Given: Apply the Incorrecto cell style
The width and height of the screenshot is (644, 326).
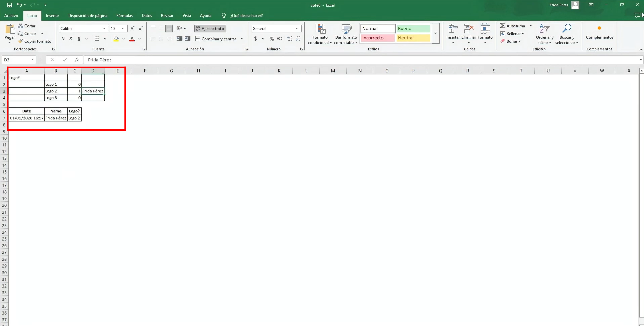Looking at the screenshot, I should (377, 38).
